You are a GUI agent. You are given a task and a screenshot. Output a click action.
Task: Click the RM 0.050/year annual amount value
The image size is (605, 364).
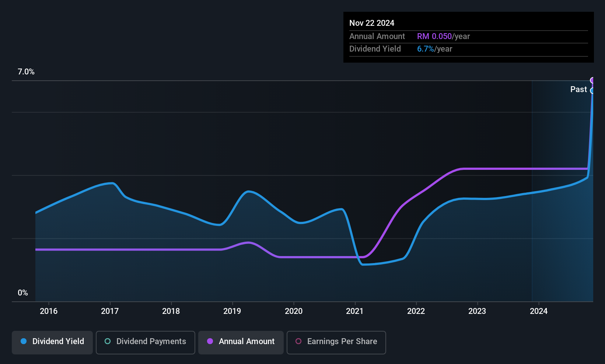[443, 36]
